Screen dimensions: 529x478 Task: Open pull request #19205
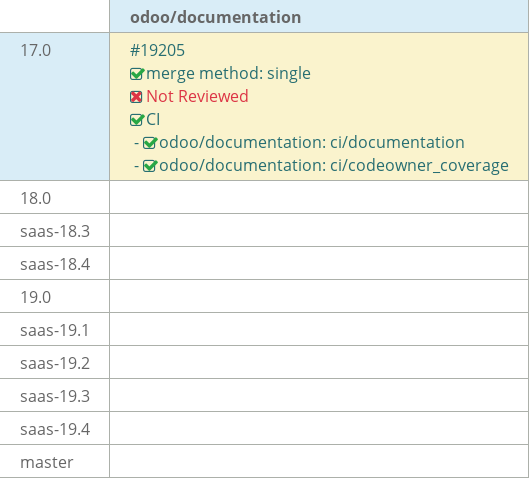click(157, 51)
